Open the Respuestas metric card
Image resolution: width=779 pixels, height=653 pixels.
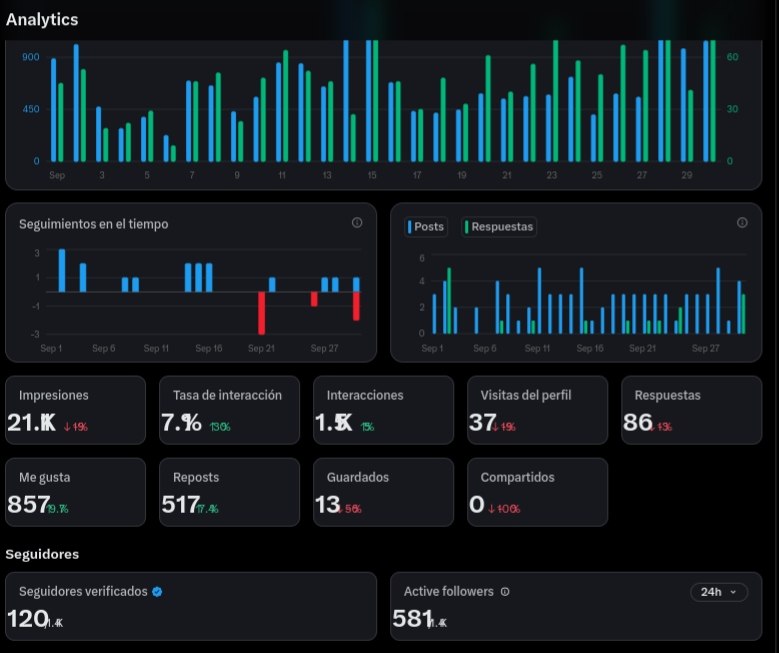point(692,410)
